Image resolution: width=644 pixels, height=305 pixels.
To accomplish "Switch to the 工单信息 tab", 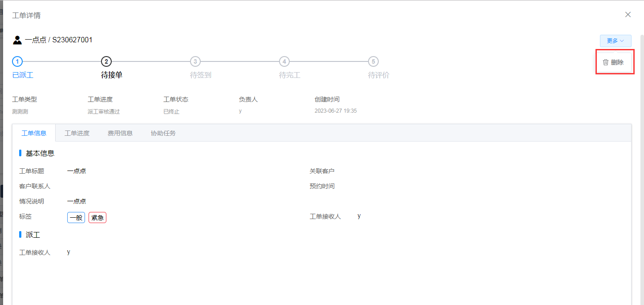I will click(x=34, y=133).
